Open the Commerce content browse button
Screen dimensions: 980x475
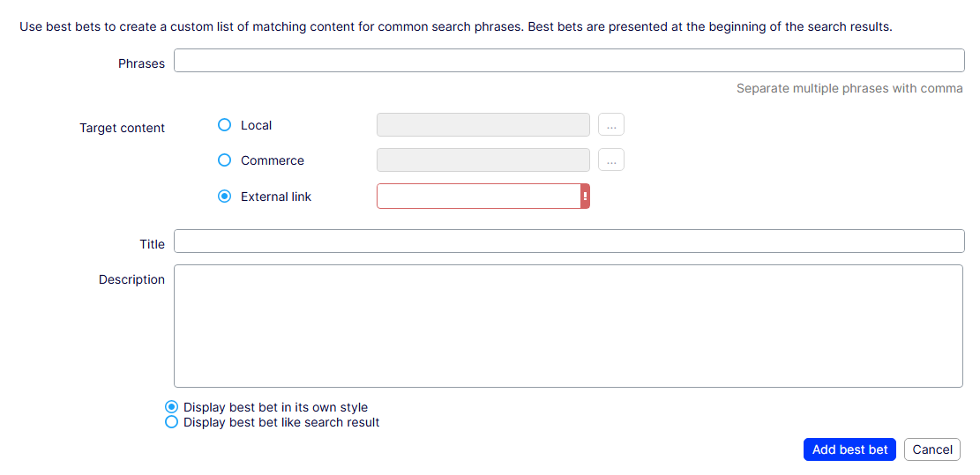(x=611, y=160)
